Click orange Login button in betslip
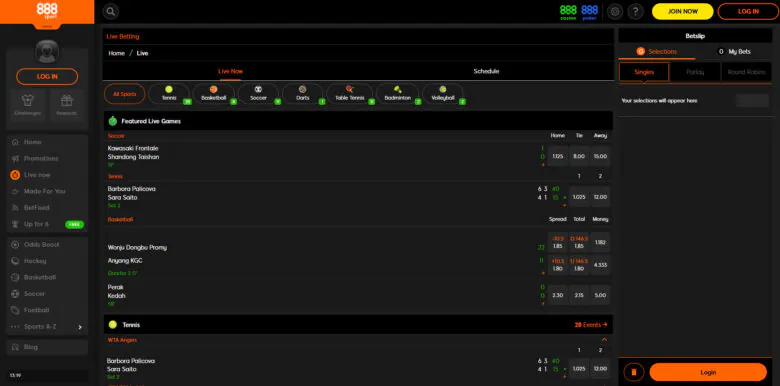The height and width of the screenshot is (386, 780). tap(708, 372)
